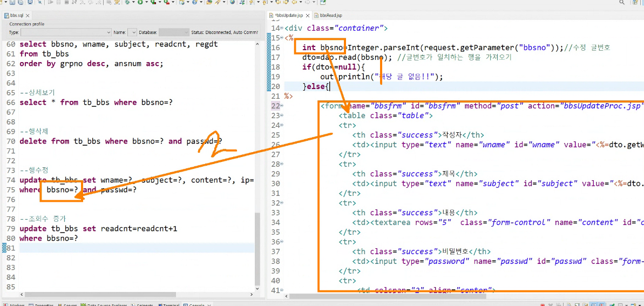This screenshot has height=306, width=644.
Task: Collapse the form fold at line 22
Action: 281,106
